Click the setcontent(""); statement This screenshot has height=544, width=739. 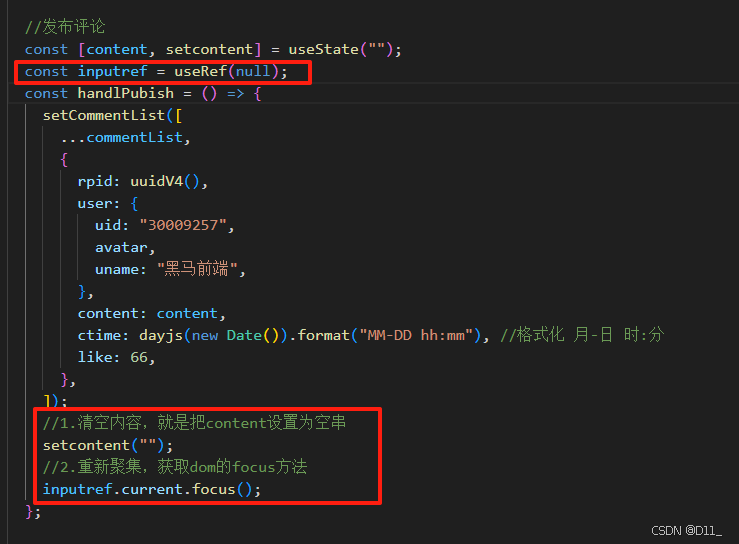click(108, 445)
